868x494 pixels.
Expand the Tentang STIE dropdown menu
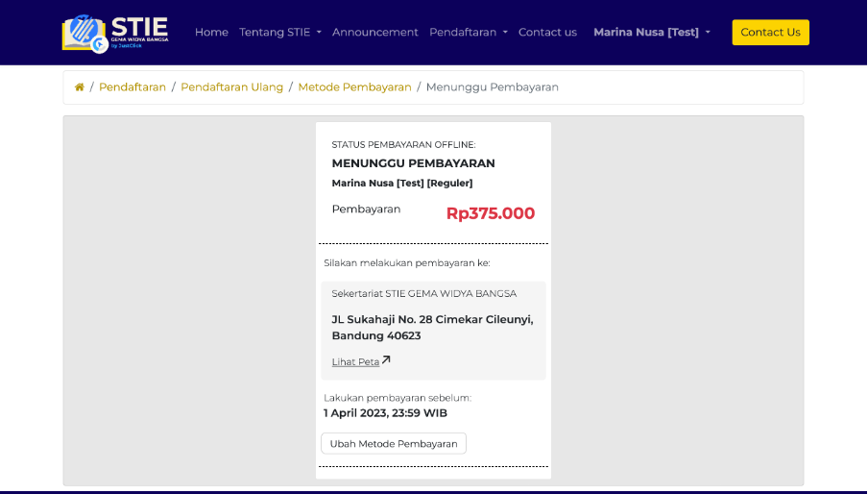coord(280,33)
